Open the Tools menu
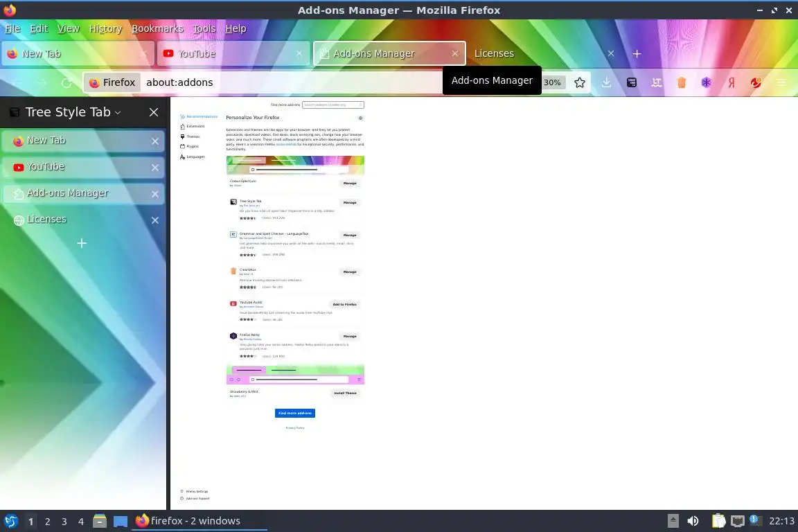 204,28
